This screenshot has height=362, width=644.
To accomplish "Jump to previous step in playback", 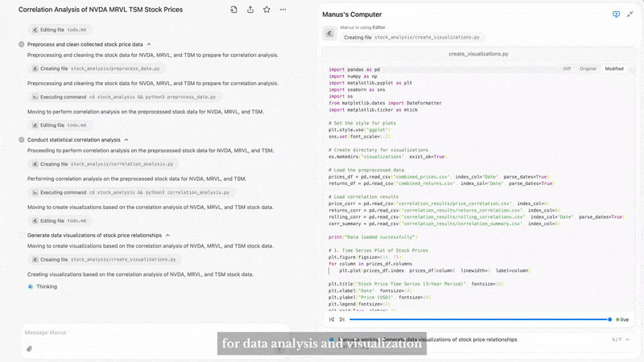I will 331,319.
